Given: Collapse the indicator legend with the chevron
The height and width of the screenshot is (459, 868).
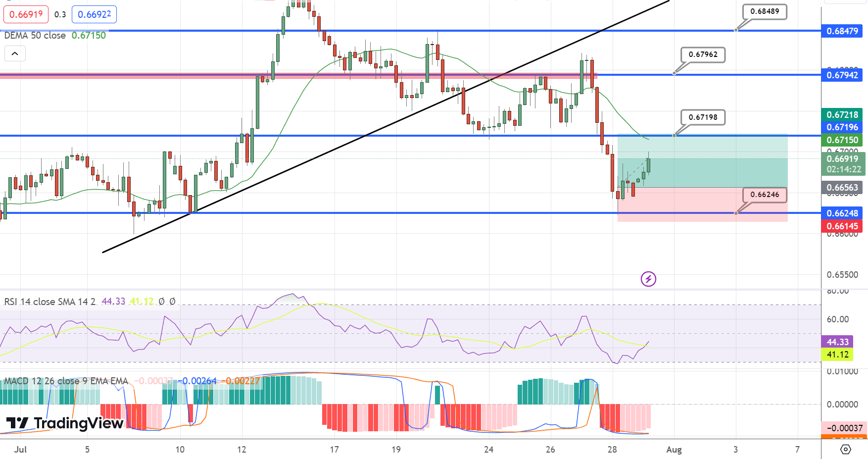Looking at the screenshot, I should pos(15,53).
